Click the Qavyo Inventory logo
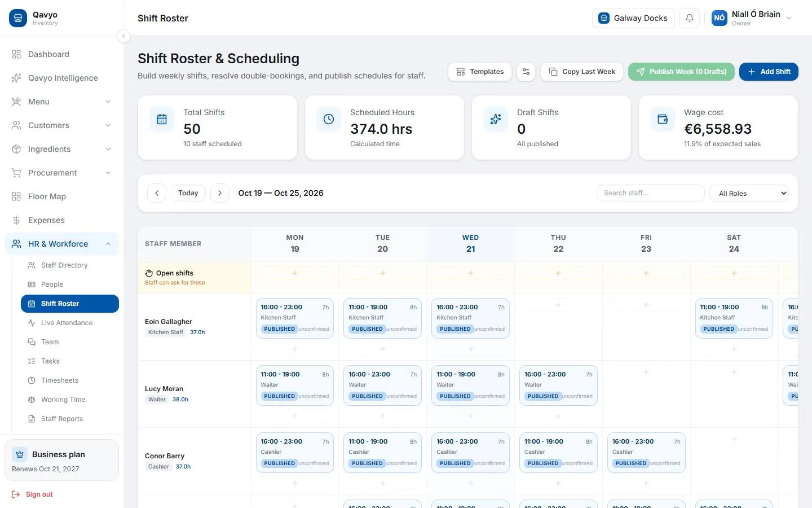The width and height of the screenshot is (812, 508). click(x=18, y=18)
